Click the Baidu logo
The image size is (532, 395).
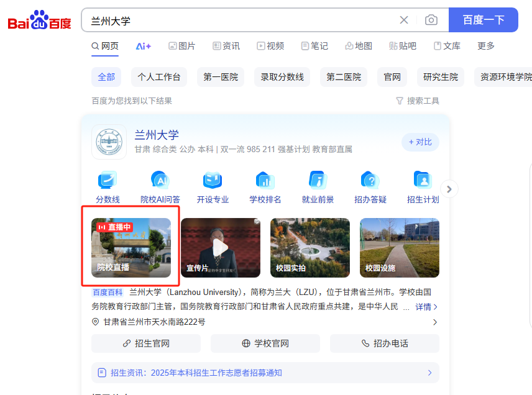(39, 20)
